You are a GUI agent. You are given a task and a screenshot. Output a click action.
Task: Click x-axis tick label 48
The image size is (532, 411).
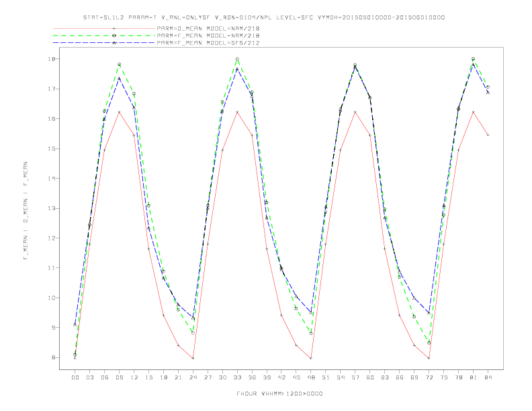(x=311, y=377)
